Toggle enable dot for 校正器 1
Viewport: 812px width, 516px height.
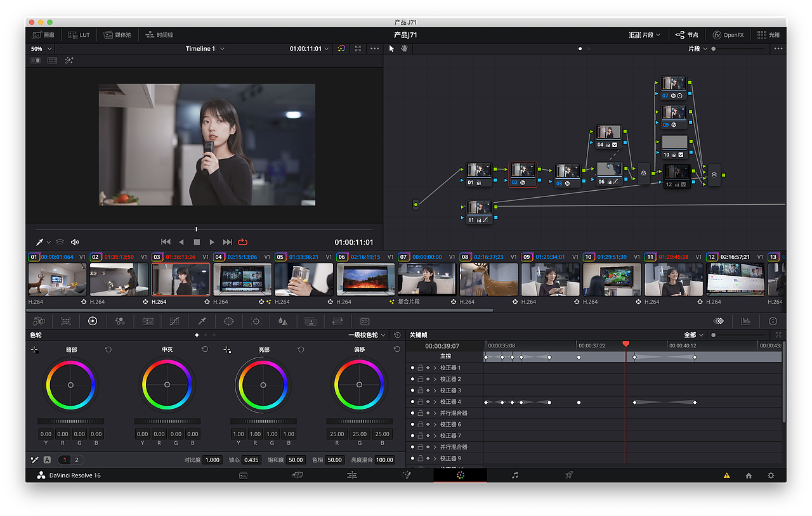click(x=412, y=368)
